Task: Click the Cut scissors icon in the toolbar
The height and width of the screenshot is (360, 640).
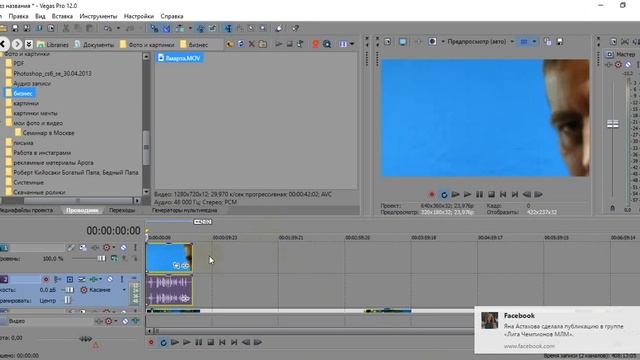Action: [x=66, y=28]
